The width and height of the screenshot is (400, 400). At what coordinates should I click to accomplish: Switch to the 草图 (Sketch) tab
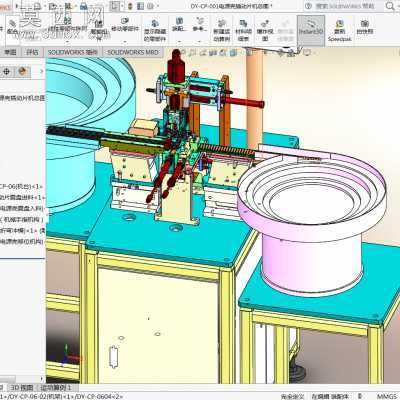click(10, 52)
